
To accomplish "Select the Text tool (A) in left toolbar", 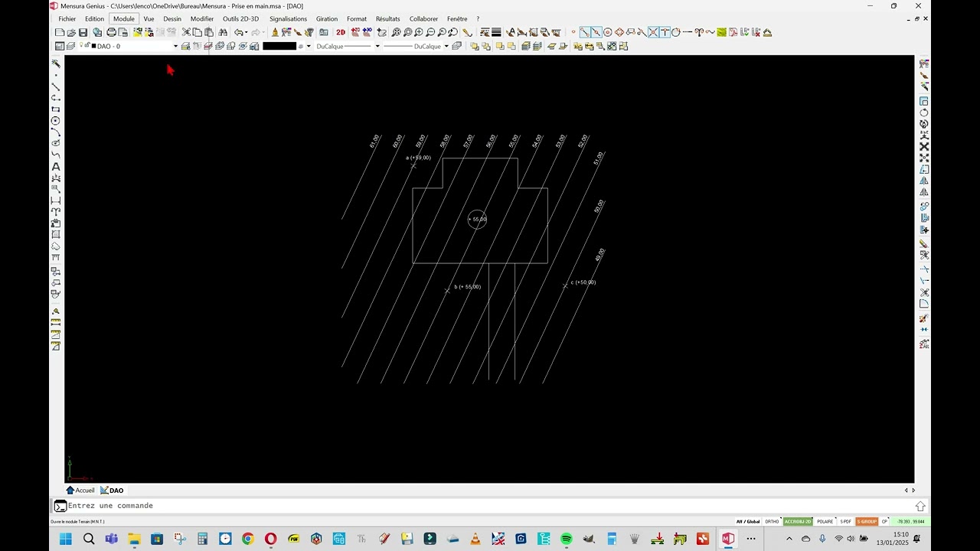I will pos(56,167).
